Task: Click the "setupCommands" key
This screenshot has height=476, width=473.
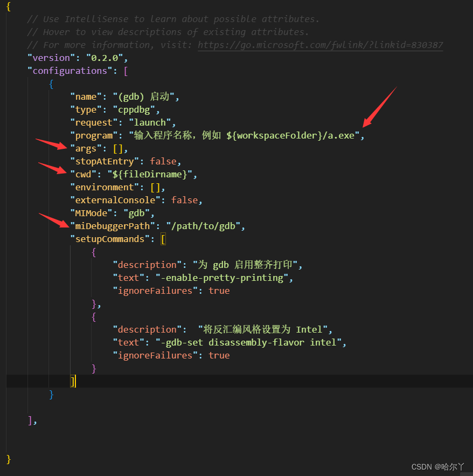Action: 110,239
